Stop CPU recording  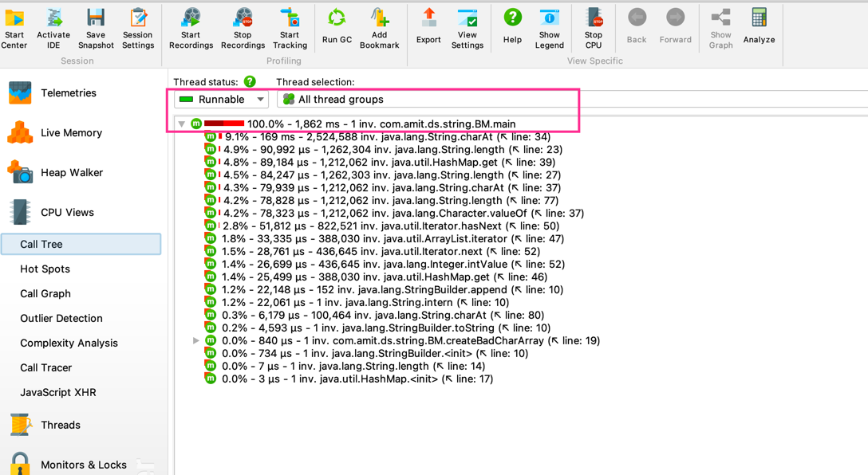click(594, 29)
